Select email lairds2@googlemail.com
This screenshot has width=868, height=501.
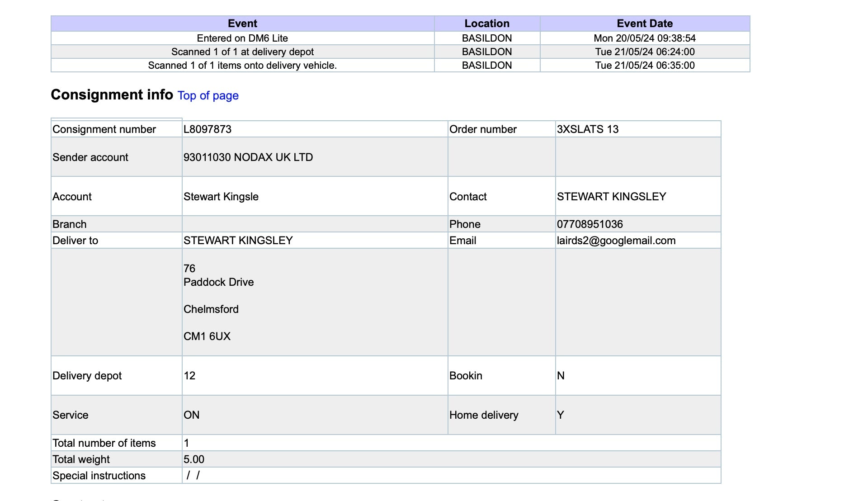(616, 241)
